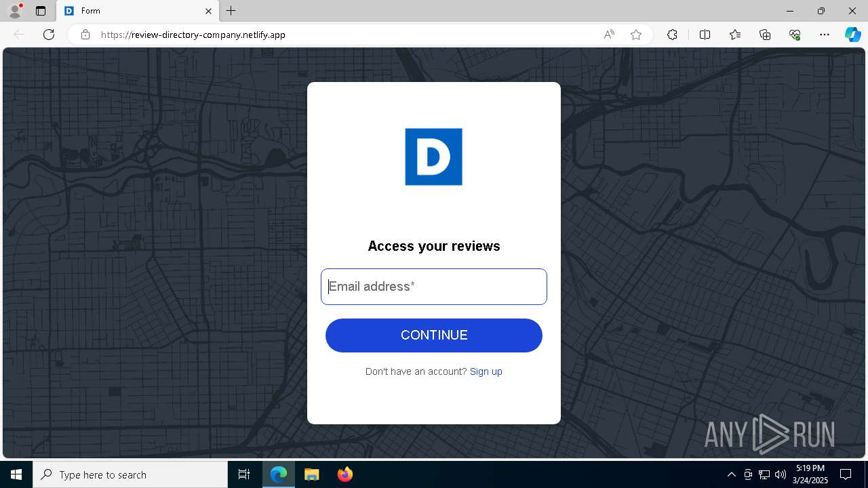View site information lock icon

(85, 35)
